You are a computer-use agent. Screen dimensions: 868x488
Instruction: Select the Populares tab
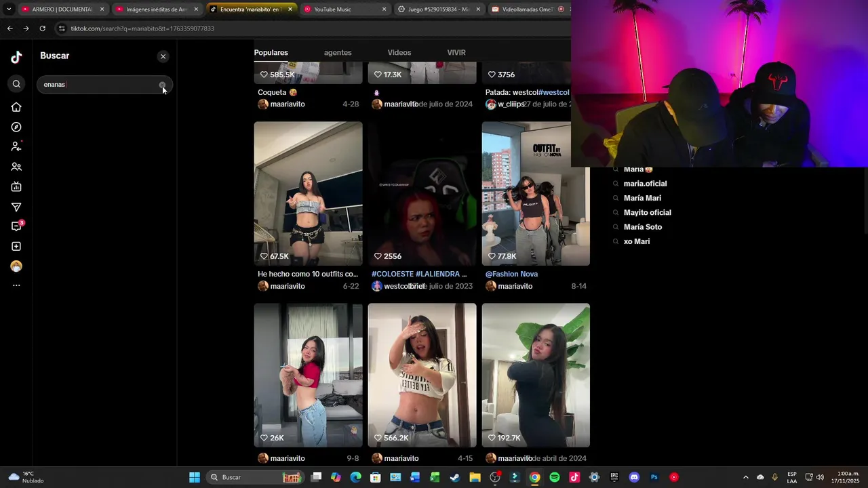click(x=271, y=53)
